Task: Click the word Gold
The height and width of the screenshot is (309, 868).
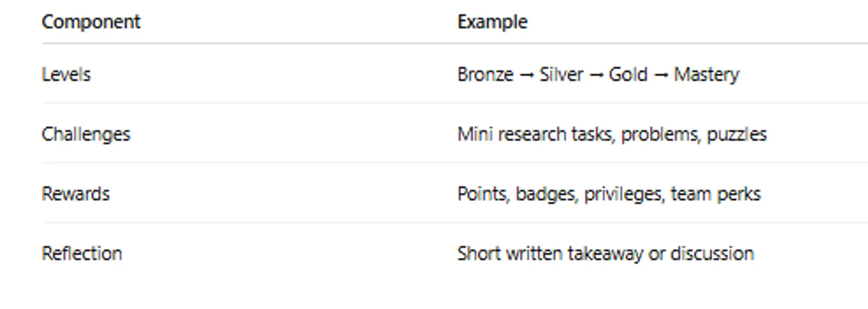Action: click(x=628, y=75)
